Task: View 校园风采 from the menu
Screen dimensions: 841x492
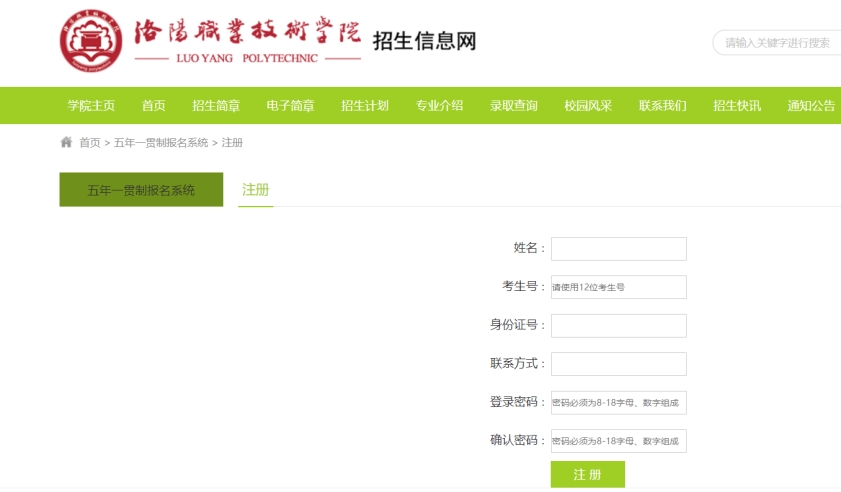Action: (588, 106)
